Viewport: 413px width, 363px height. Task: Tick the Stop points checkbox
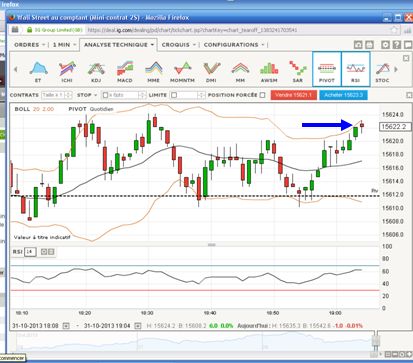point(105,95)
